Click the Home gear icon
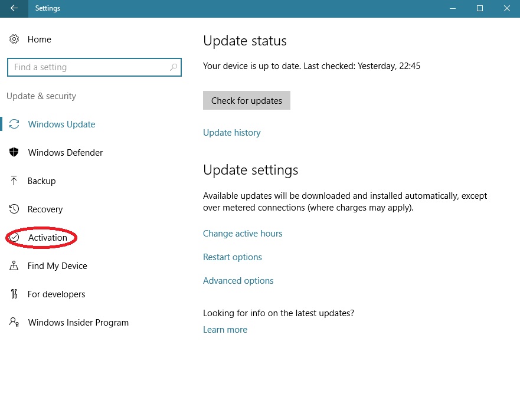Screen dimensions: 520x420 tap(14, 39)
